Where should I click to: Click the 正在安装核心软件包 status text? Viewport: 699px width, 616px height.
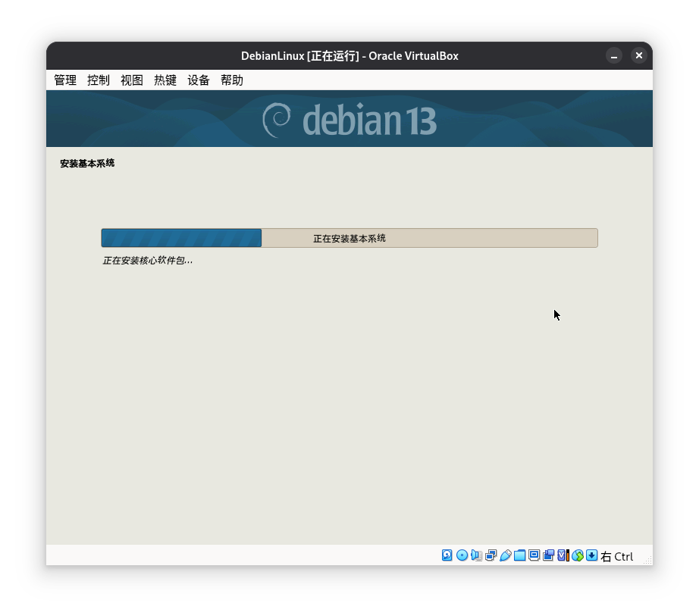(148, 261)
